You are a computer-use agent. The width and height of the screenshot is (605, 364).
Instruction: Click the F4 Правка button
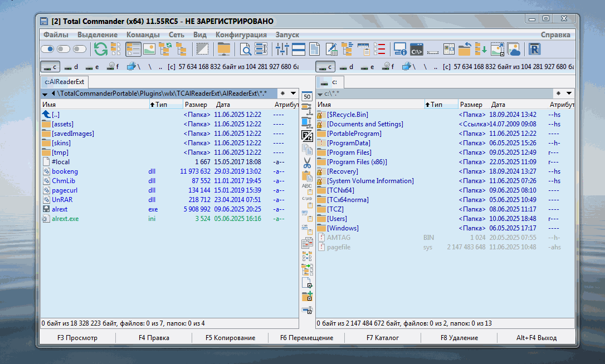point(154,338)
